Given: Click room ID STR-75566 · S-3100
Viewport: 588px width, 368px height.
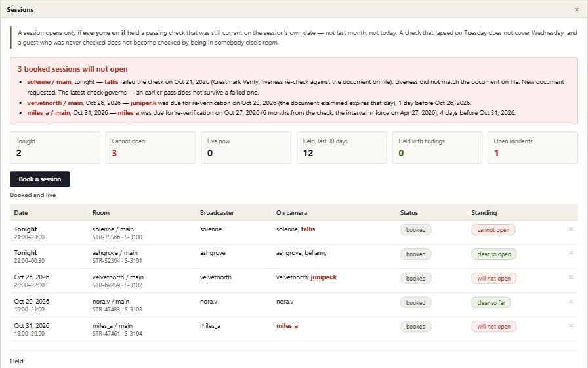Looking at the screenshot, I should [117, 237].
